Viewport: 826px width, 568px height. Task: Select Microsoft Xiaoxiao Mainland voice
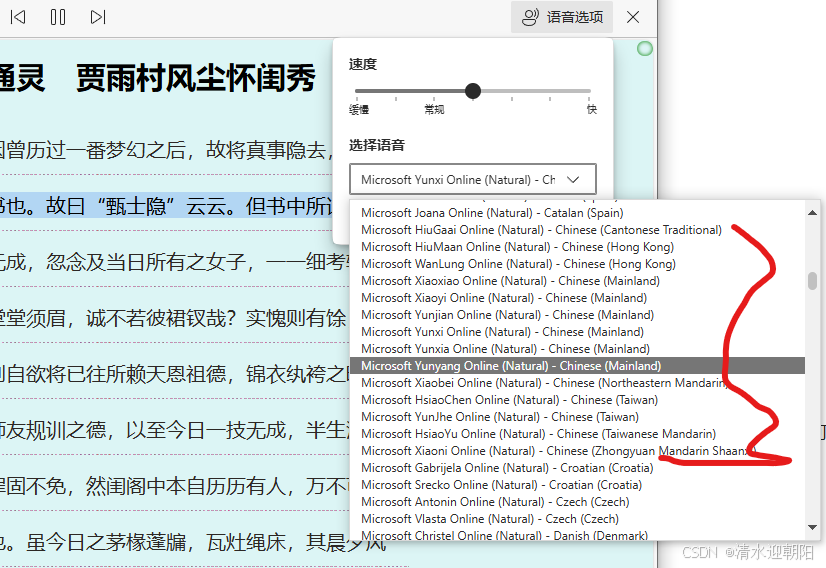click(x=577, y=281)
